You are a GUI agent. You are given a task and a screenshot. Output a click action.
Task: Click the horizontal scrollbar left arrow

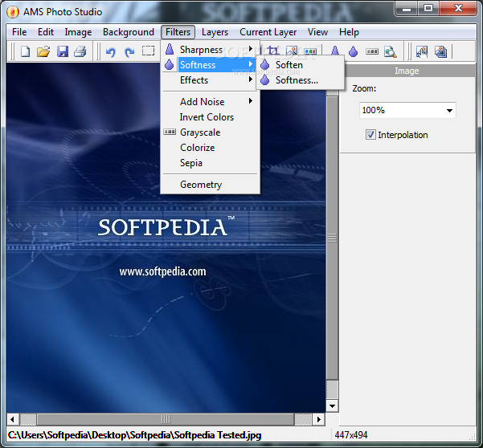point(13,419)
